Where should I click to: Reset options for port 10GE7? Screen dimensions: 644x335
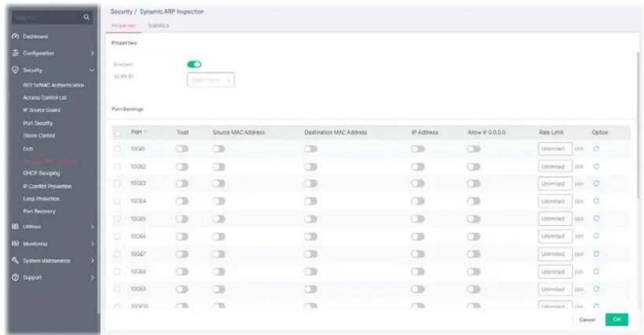click(x=597, y=254)
